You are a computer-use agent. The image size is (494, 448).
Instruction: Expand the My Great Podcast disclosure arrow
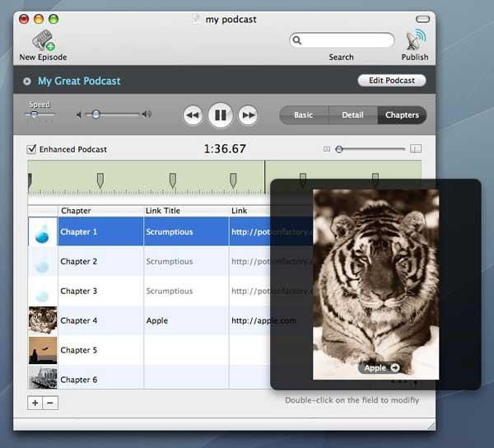point(27,82)
